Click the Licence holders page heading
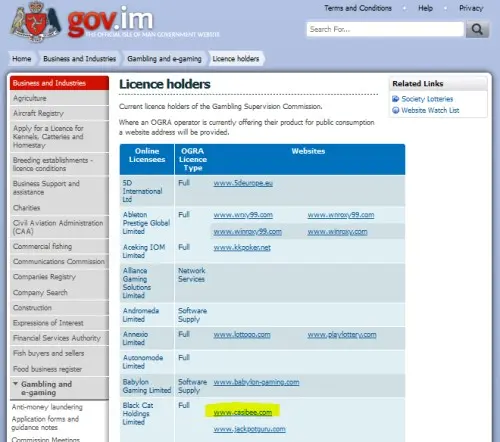The image size is (500, 442). tap(165, 84)
